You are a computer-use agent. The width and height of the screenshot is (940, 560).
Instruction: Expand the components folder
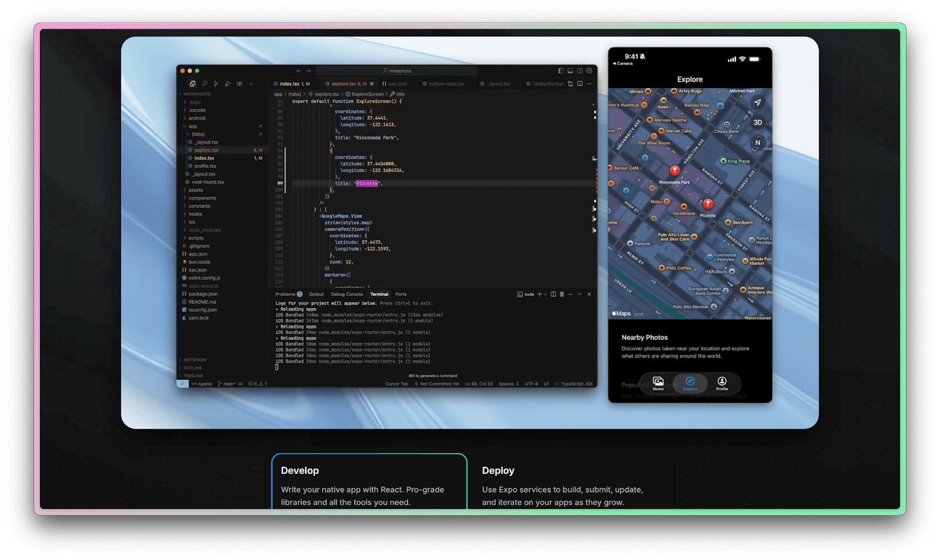tap(202, 198)
